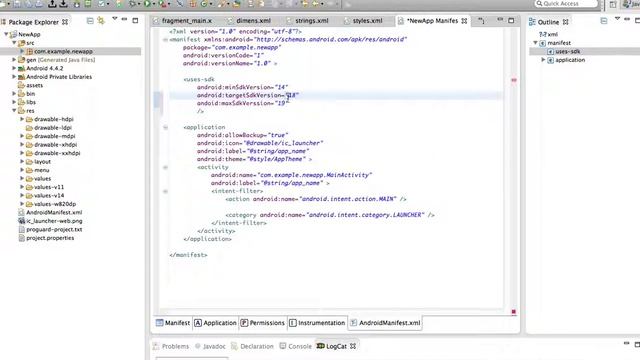Focus the Quick Access search field
The image size is (640, 360).
567,4
